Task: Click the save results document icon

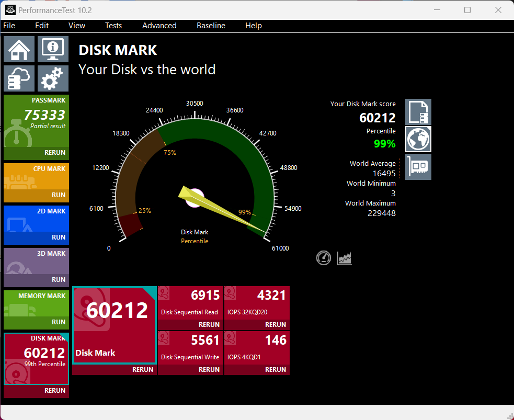Action: pyautogui.click(x=418, y=112)
